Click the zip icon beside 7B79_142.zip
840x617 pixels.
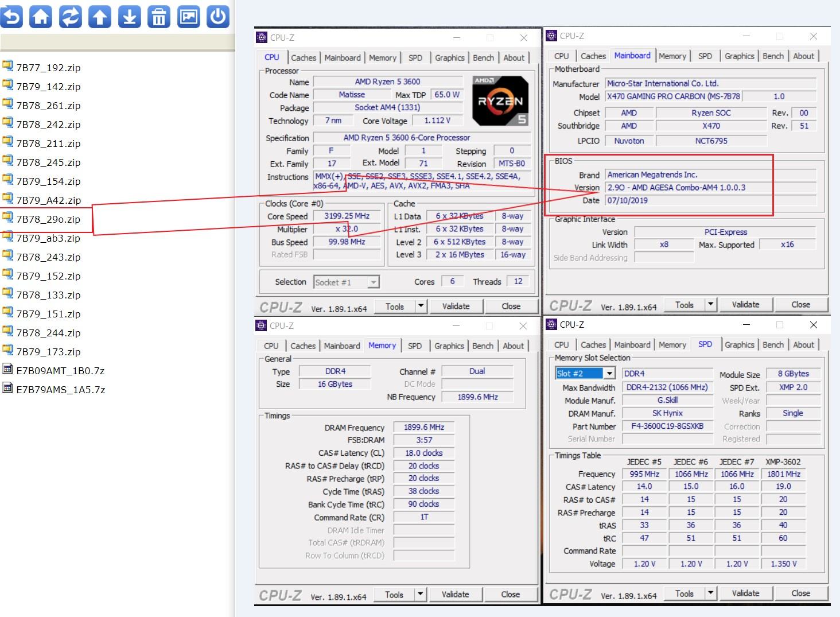pos(7,86)
